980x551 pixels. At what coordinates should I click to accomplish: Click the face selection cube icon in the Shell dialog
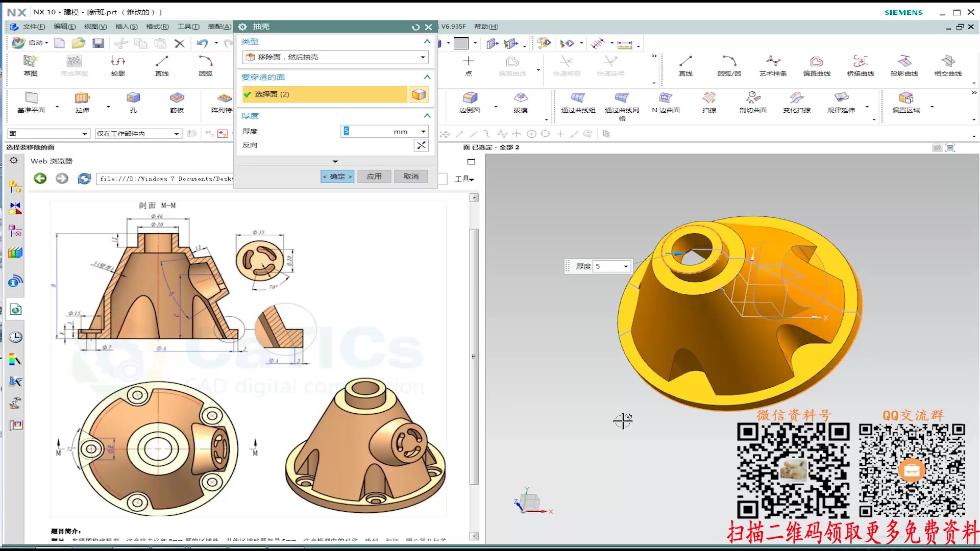click(x=419, y=94)
